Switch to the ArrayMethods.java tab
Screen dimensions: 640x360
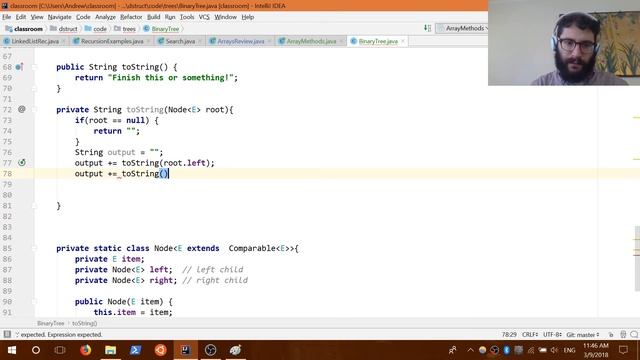tap(311, 41)
